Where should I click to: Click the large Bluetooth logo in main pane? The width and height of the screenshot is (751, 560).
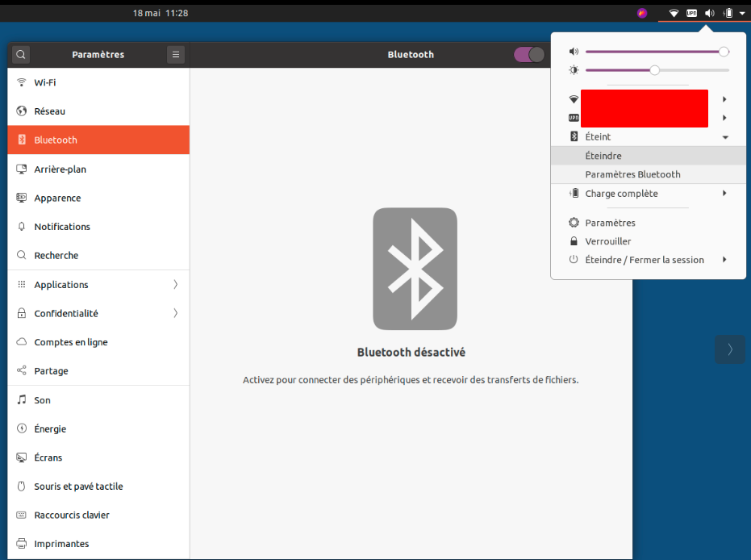click(x=415, y=269)
